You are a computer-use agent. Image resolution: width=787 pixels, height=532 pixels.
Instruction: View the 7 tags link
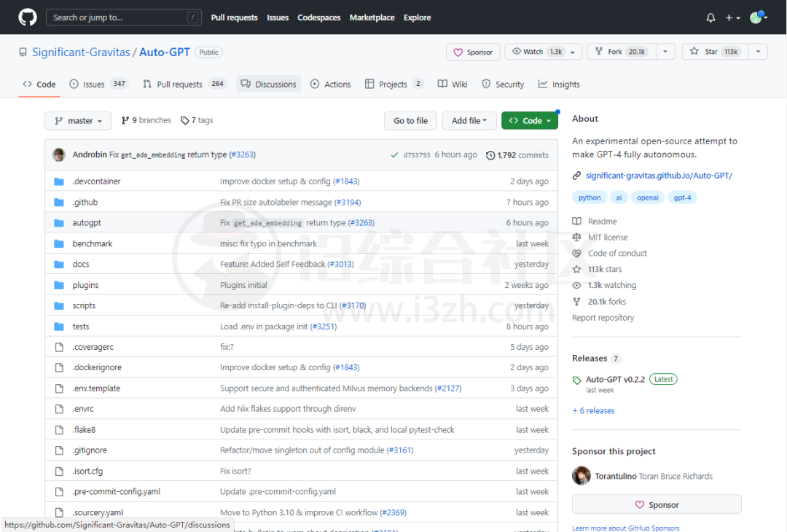click(x=197, y=120)
